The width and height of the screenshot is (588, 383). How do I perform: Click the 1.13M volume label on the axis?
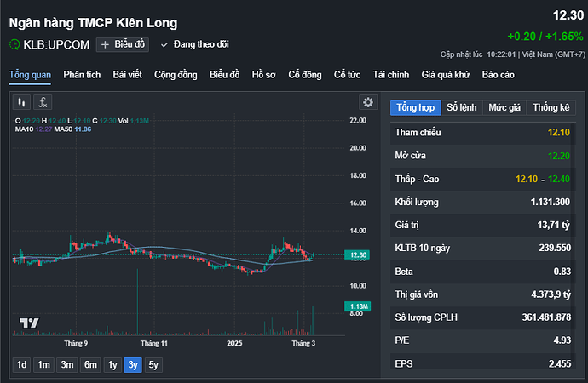(x=358, y=306)
